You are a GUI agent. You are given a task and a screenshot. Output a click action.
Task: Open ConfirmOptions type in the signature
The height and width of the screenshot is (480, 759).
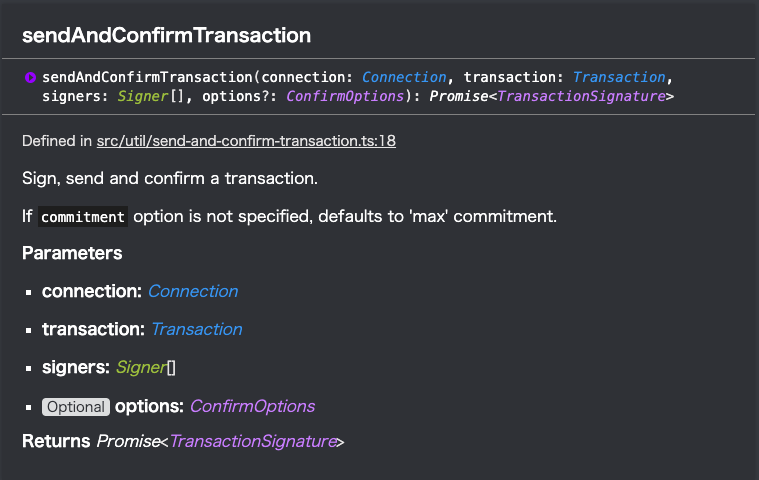[345, 96]
